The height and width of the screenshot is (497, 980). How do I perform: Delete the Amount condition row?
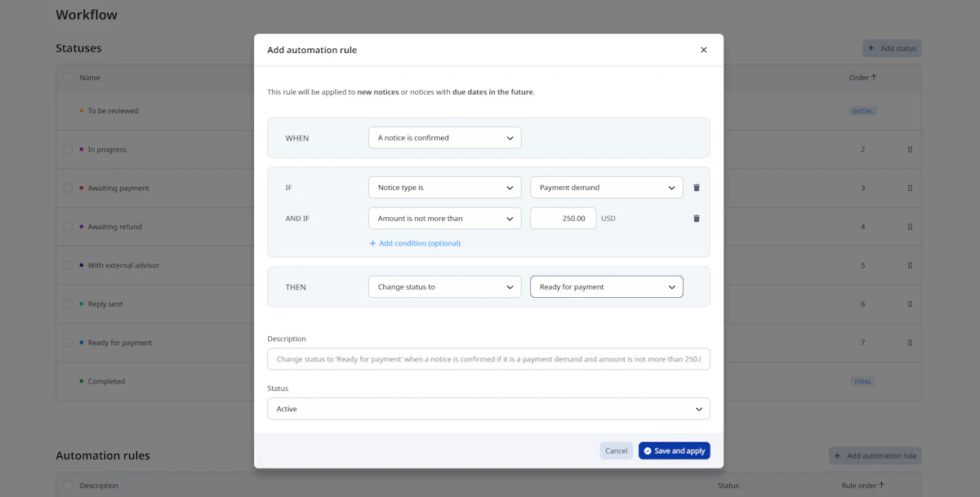point(697,219)
